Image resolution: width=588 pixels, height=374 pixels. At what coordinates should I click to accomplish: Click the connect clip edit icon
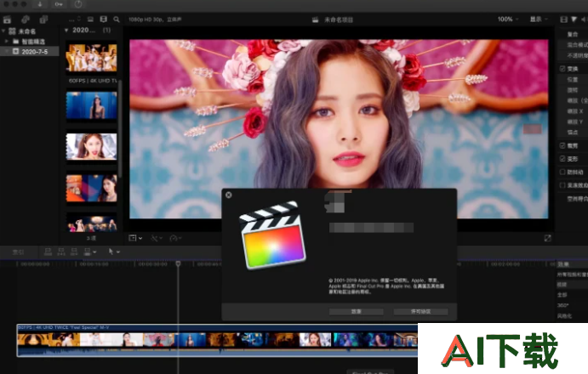click(48, 252)
